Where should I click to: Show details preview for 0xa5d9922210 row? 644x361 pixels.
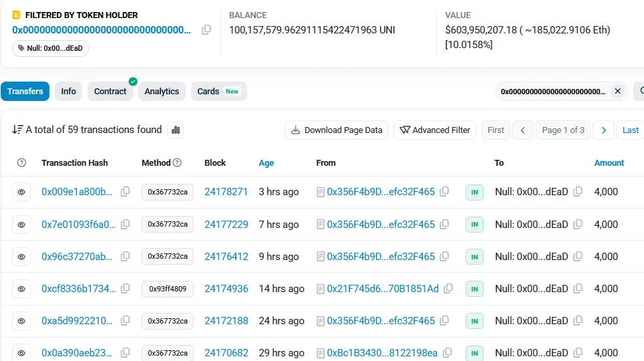21,321
